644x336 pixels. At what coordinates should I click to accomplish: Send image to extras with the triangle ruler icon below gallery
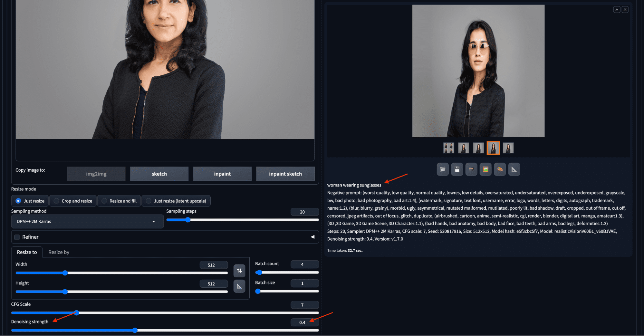point(514,169)
